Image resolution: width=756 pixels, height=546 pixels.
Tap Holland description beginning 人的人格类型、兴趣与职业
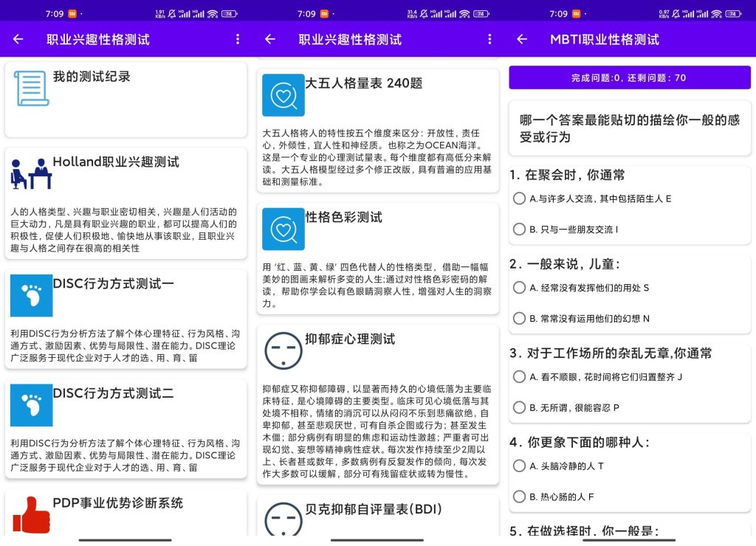coord(124,230)
